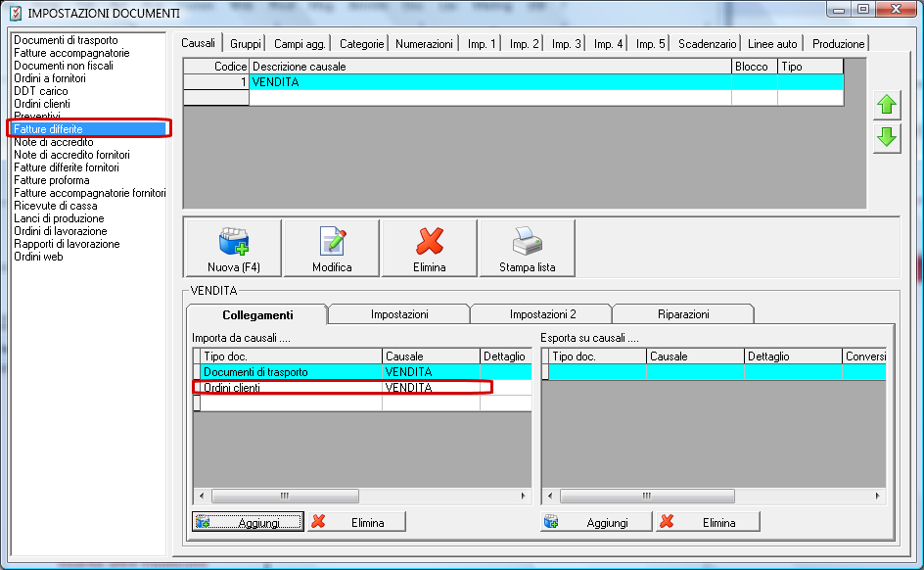This screenshot has height=570, width=924.
Task: Switch to the Riparazioni sub-tab
Action: [x=683, y=314]
